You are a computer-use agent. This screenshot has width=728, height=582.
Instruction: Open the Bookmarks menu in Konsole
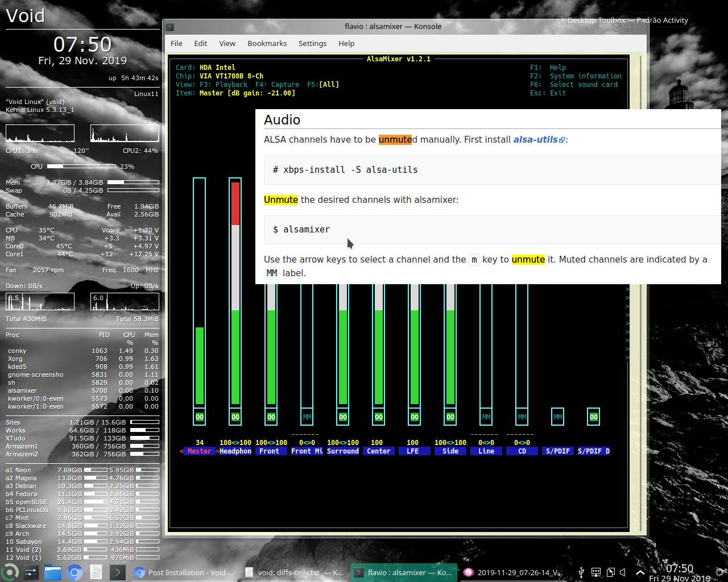point(267,43)
